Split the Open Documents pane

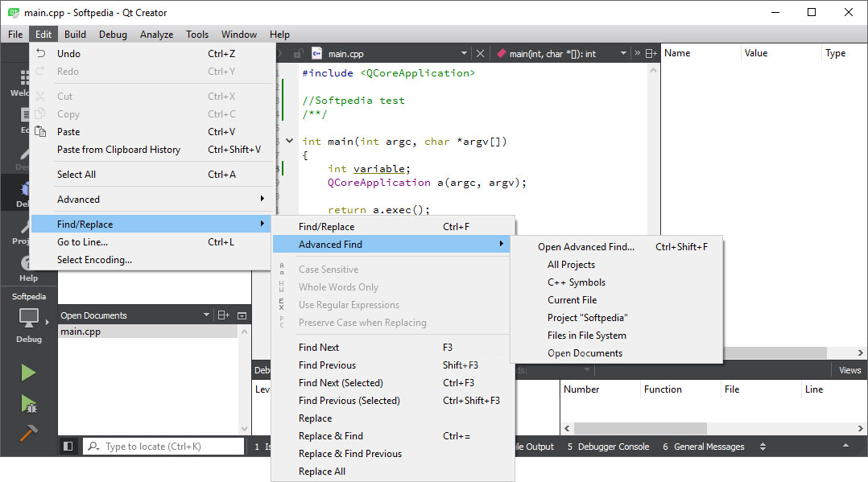(x=224, y=315)
